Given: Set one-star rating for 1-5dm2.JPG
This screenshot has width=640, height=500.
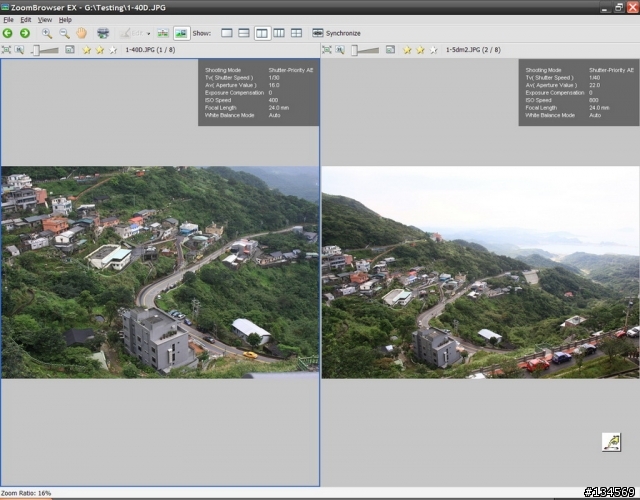Looking at the screenshot, I should pos(407,50).
